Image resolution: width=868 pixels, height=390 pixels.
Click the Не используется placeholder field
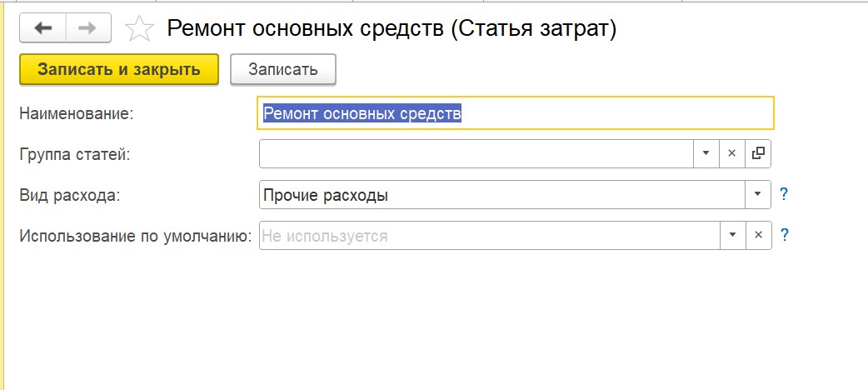[489, 235]
